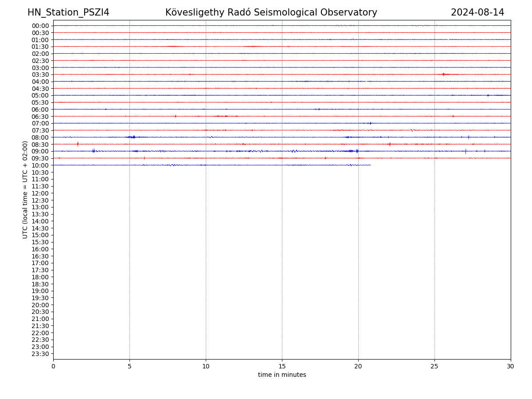This screenshot has width=532, height=399.
Task: Click the 00:00 row time label
Action: (40, 26)
